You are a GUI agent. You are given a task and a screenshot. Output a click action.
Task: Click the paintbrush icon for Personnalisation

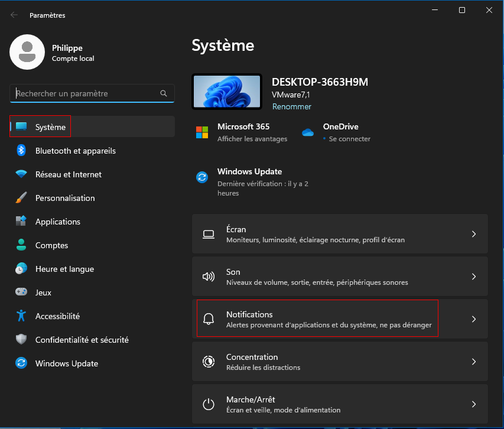pyautogui.click(x=21, y=197)
